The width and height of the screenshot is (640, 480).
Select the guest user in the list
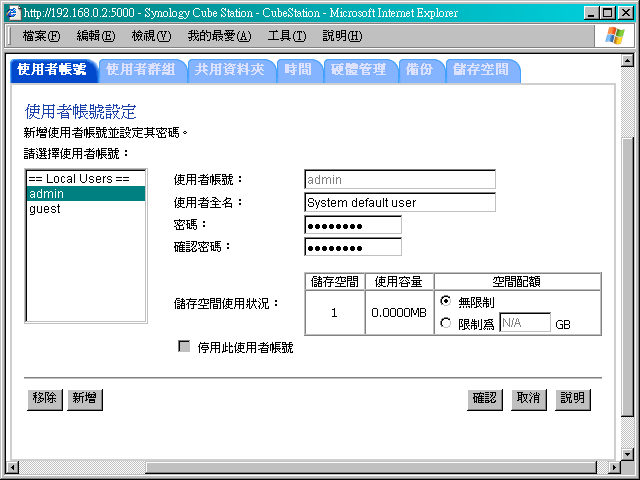tap(86, 209)
